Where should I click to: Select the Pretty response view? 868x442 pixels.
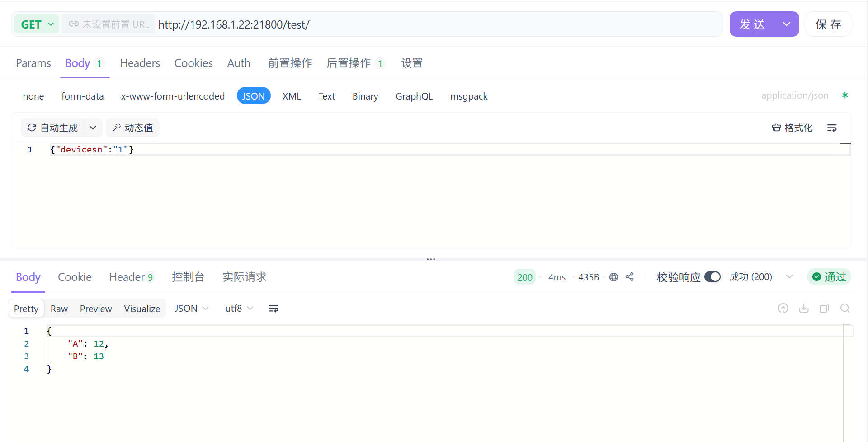tap(26, 309)
